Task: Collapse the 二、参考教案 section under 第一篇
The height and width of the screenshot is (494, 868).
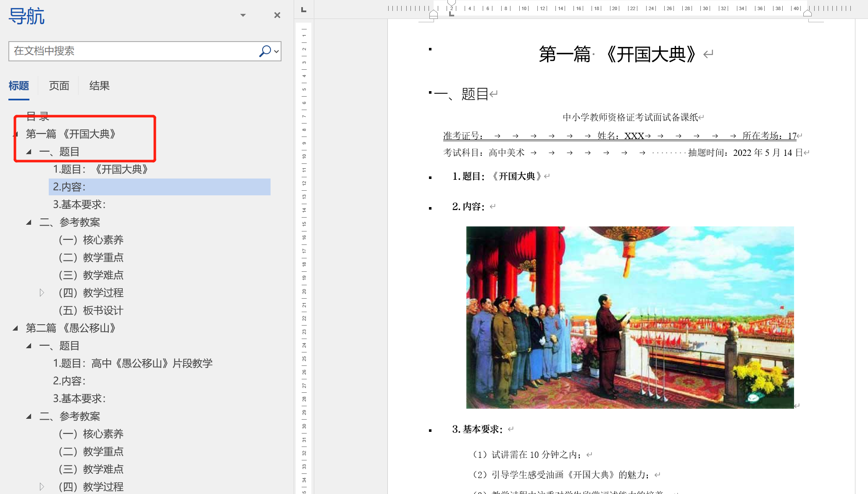Action: pos(29,222)
